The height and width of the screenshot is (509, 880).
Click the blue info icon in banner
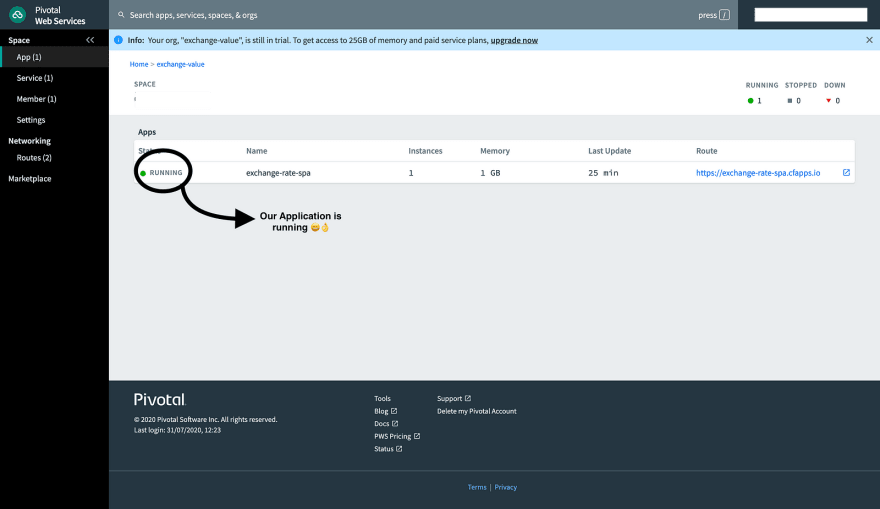point(118,40)
